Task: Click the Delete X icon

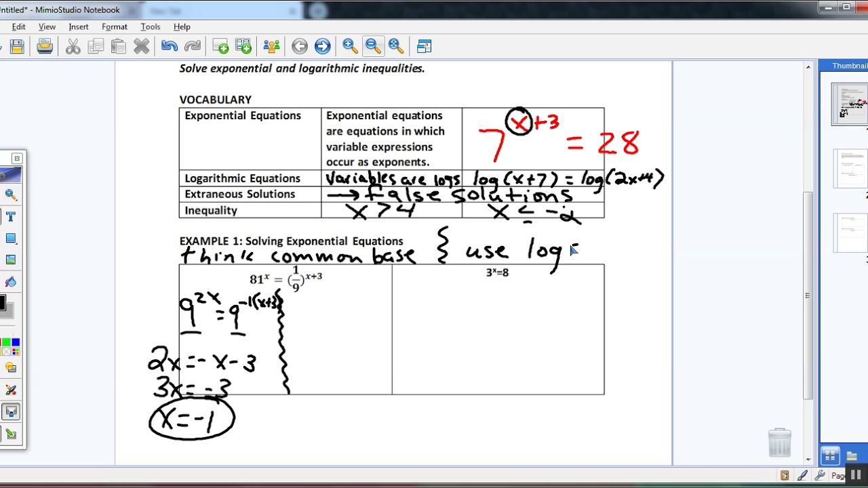Action: 142,46
